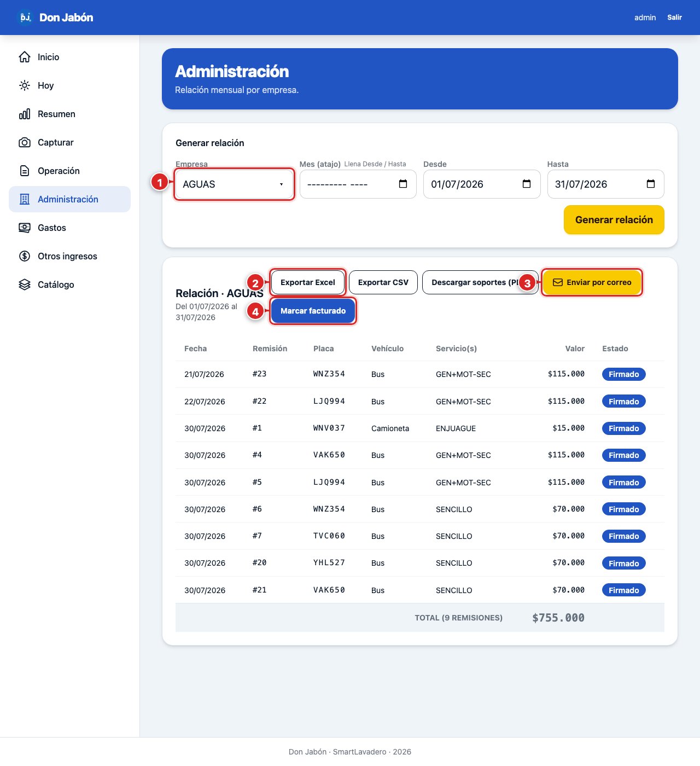The width and height of the screenshot is (700, 766).
Task: Click plate YHL527 in the table
Action: pyautogui.click(x=329, y=562)
